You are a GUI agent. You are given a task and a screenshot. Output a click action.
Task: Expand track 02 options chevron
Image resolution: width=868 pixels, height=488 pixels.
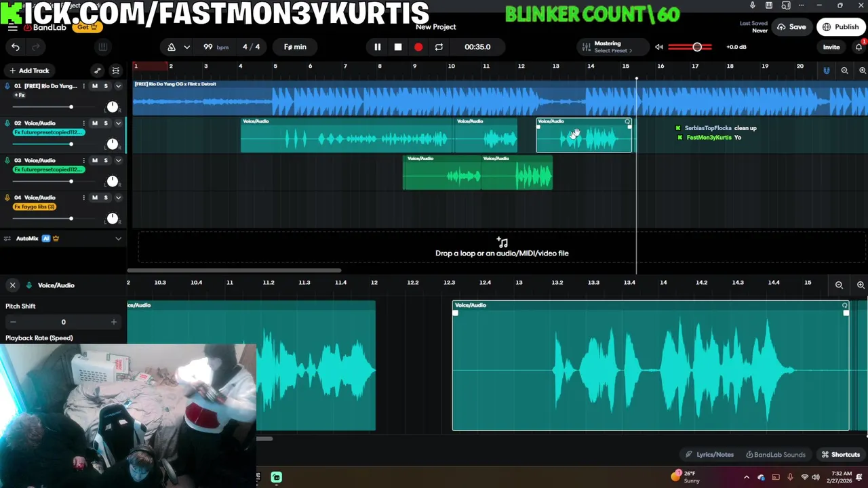[118, 123]
